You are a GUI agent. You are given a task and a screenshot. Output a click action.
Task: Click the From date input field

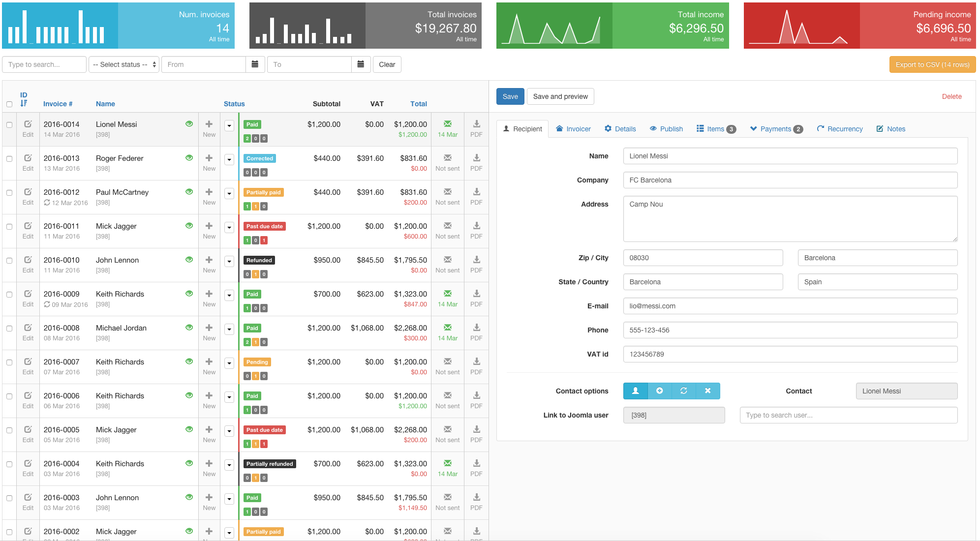[204, 64]
